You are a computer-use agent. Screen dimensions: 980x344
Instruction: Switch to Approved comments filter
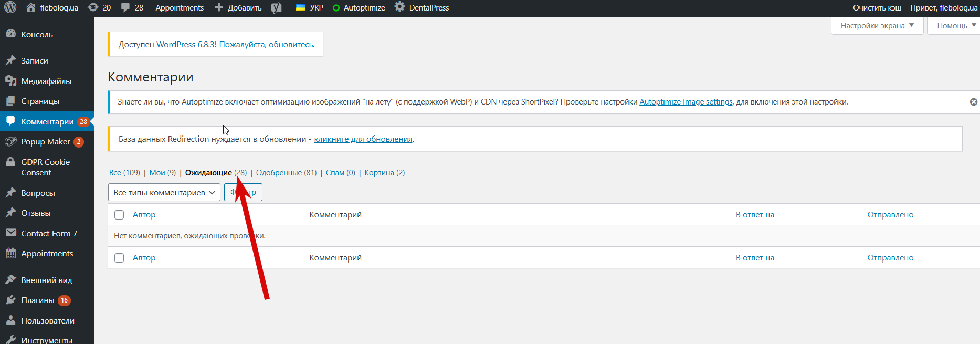(279, 173)
